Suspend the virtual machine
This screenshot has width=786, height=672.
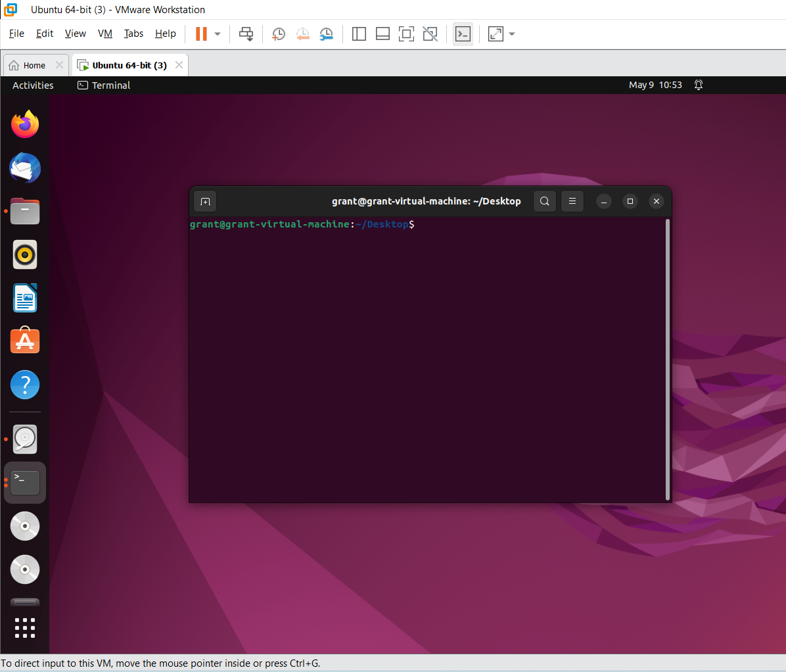(202, 34)
